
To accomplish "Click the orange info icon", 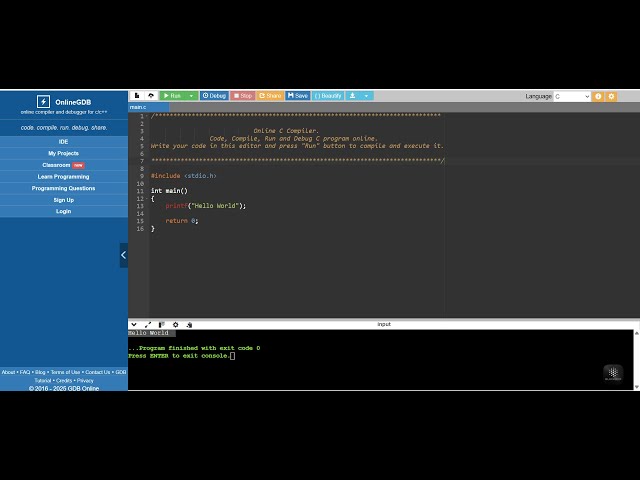I will tap(598, 96).
